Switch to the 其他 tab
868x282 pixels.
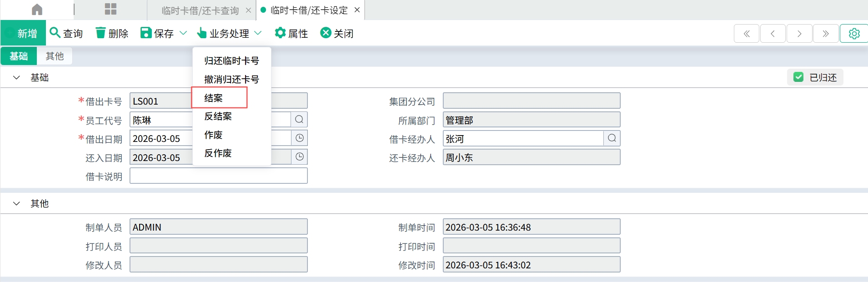click(x=55, y=56)
